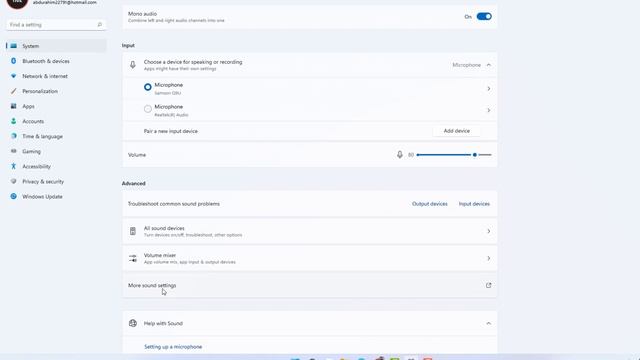Open Samson microphone properties chevron
This screenshot has height=360, width=640.
(x=489, y=89)
